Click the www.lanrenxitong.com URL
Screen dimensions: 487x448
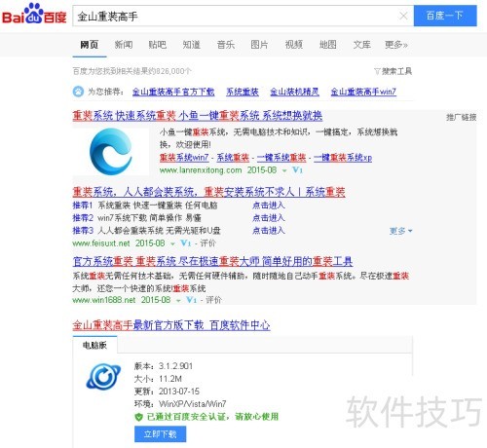pos(201,170)
